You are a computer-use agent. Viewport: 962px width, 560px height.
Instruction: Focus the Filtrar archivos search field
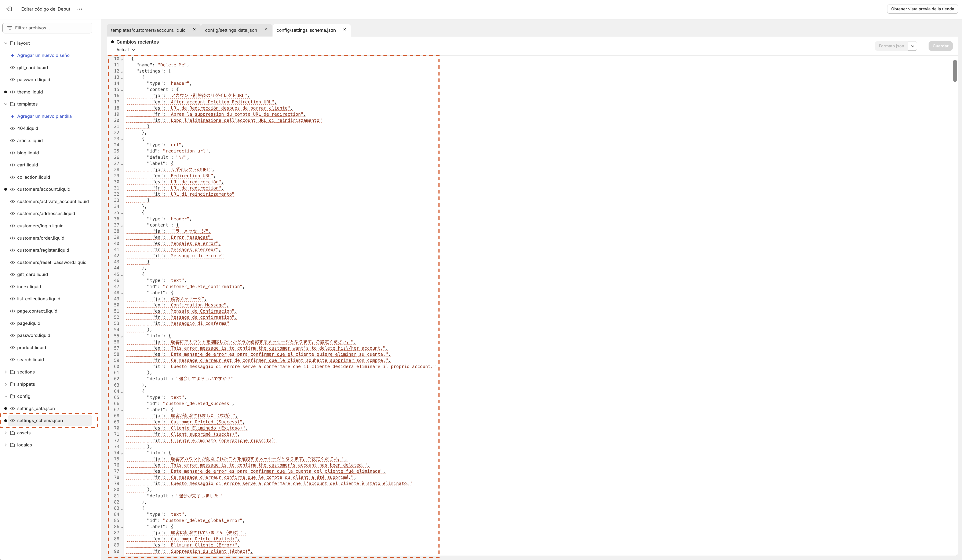click(47, 28)
